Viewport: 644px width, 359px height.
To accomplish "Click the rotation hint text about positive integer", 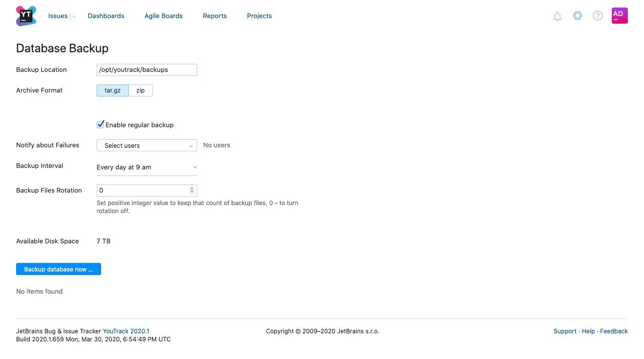I will point(197,207).
